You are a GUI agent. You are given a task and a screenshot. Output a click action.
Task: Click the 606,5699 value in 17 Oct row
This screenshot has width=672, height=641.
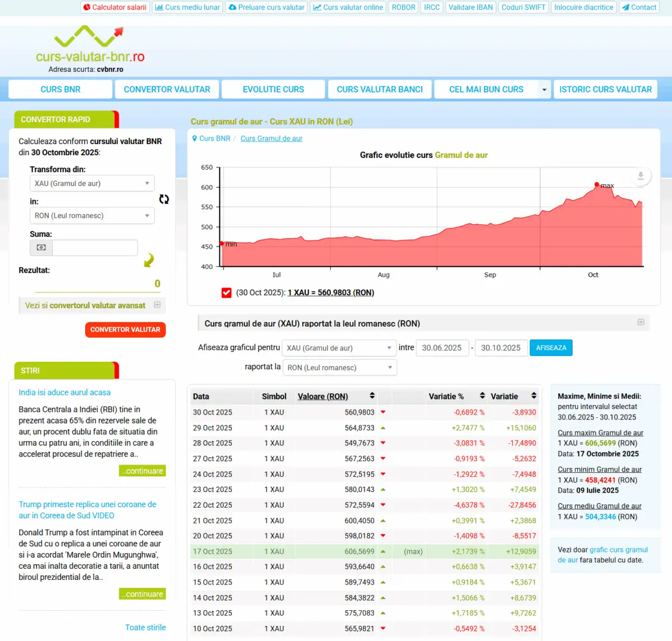click(360, 551)
